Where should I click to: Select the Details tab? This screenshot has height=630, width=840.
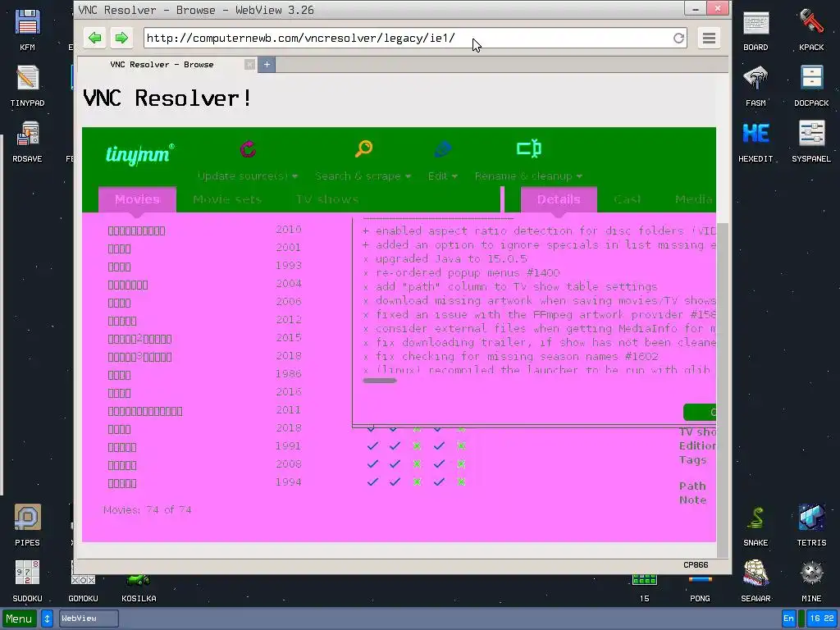pyautogui.click(x=559, y=199)
